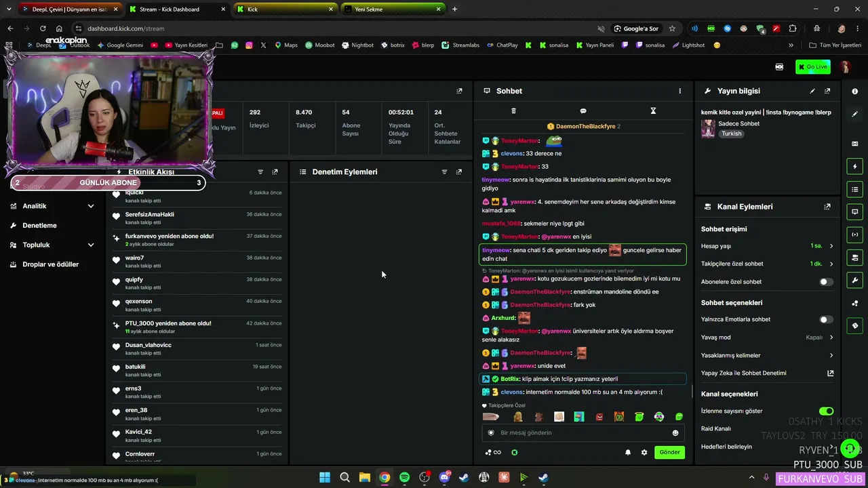Click the wrench icon in right sidebar

pos(854,280)
